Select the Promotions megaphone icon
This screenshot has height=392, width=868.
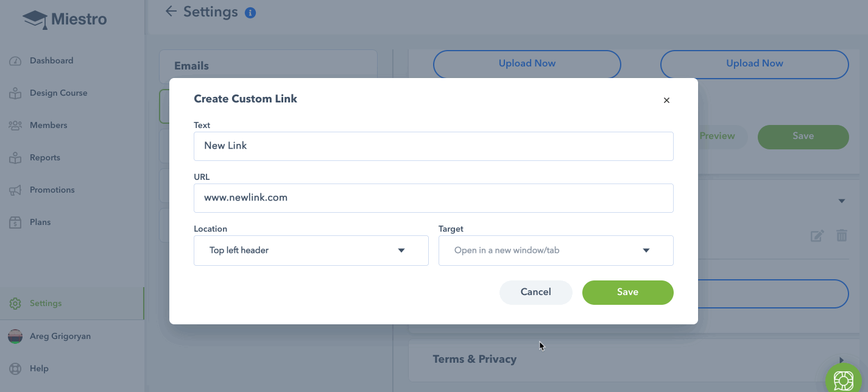(x=15, y=190)
